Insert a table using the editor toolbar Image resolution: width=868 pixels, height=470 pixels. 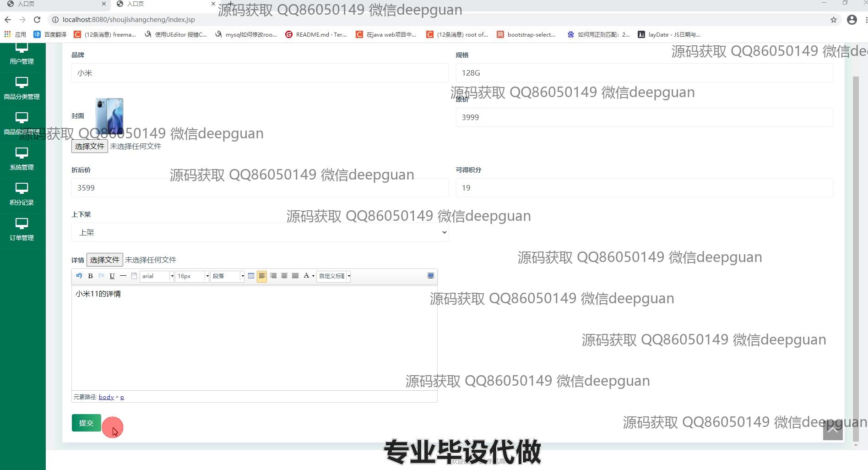[x=251, y=276]
